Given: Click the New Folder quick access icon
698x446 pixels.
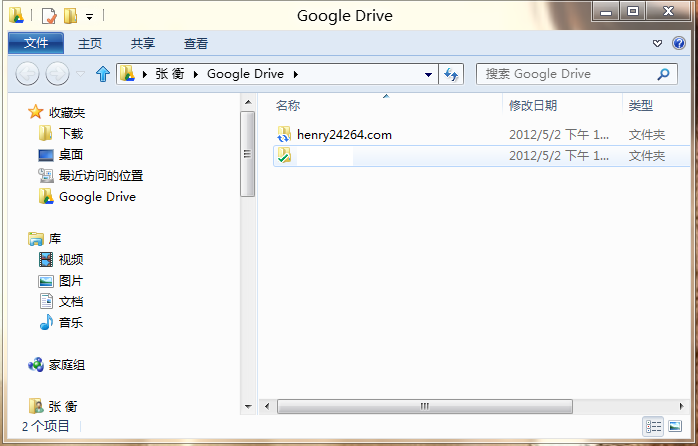Looking at the screenshot, I should coord(70,16).
